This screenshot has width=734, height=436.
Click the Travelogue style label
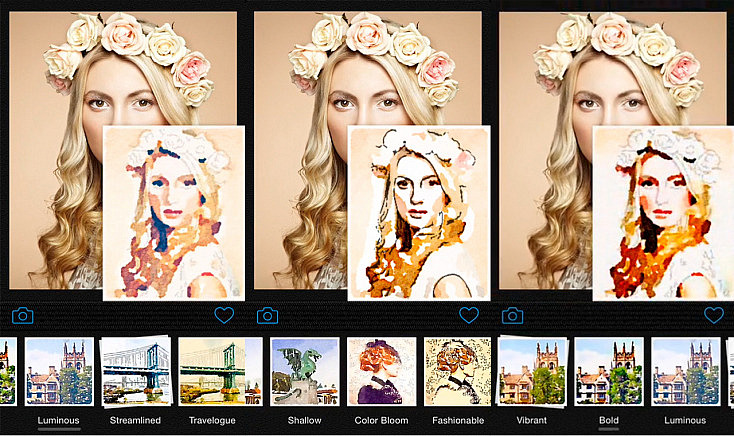click(212, 420)
